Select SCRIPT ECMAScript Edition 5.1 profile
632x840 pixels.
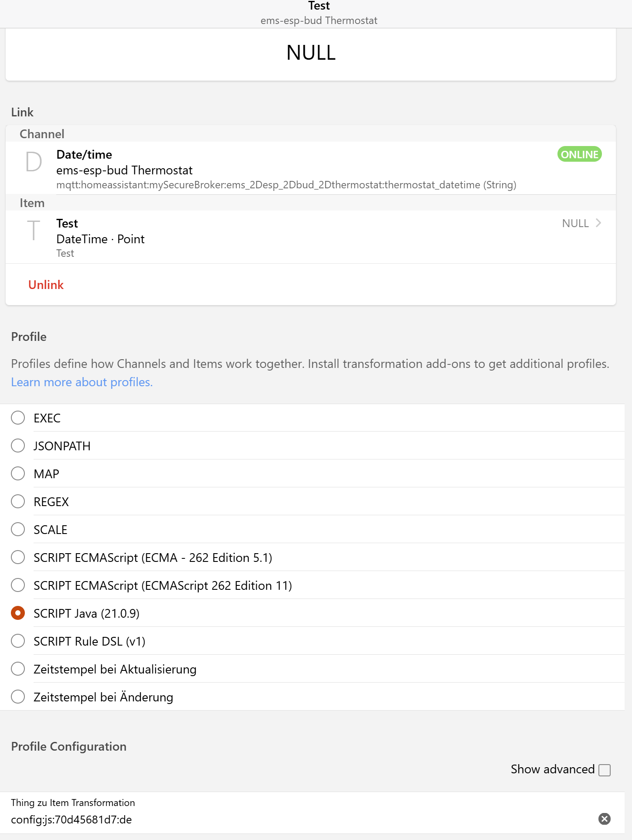18,557
